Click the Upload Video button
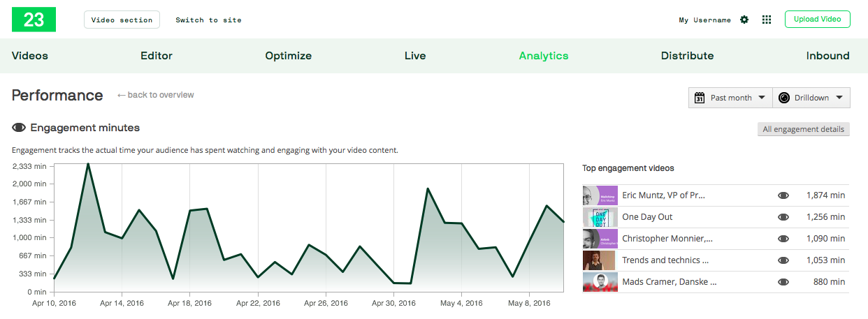The height and width of the screenshot is (319, 868). coord(817,20)
